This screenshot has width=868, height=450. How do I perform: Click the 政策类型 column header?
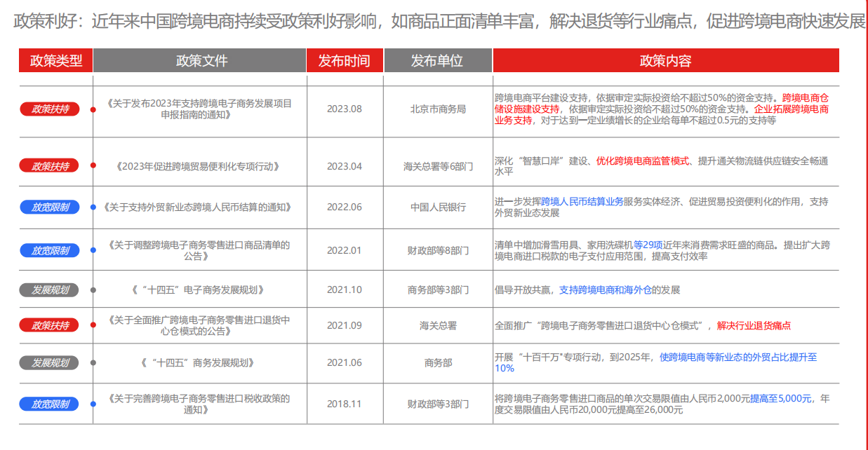point(55,61)
